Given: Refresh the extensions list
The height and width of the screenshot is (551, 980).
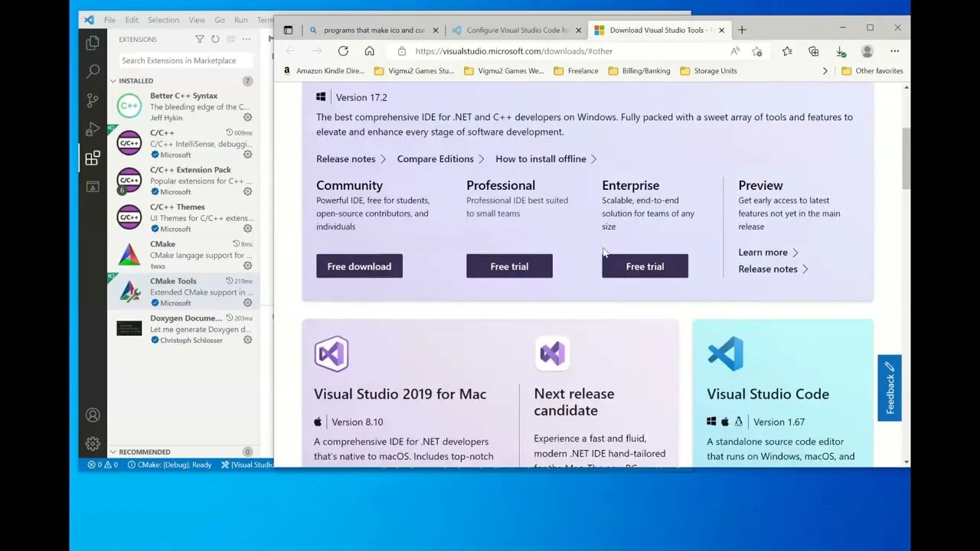Looking at the screenshot, I should (215, 39).
